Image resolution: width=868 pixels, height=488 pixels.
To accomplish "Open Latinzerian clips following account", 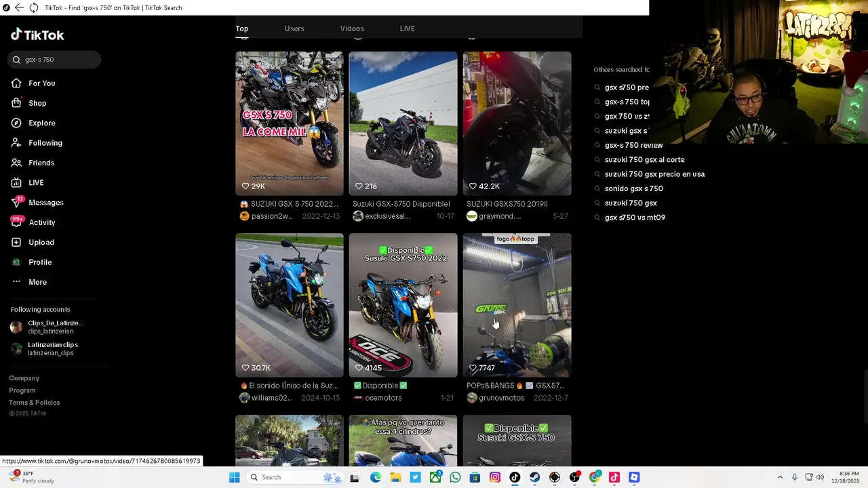I will [x=45, y=348].
